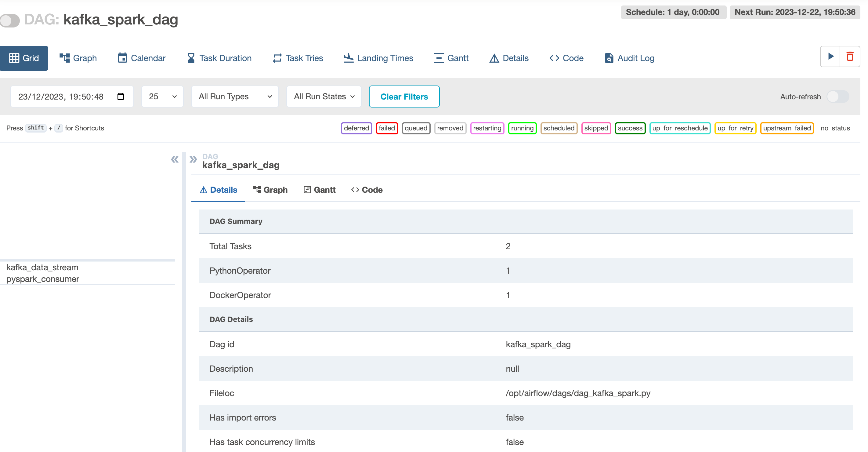Click the red Delete DAG trash icon
The height and width of the screenshot is (452, 868).
tap(850, 56)
